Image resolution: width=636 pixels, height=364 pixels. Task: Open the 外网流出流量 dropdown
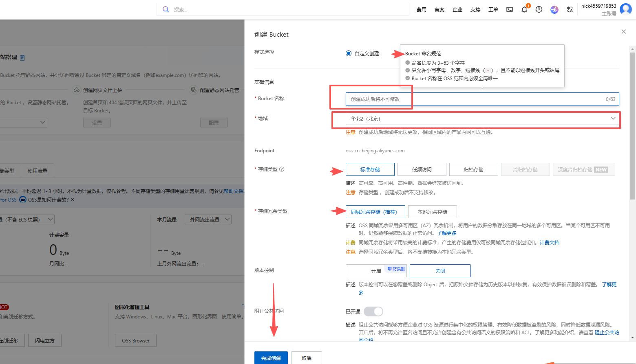click(208, 219)
